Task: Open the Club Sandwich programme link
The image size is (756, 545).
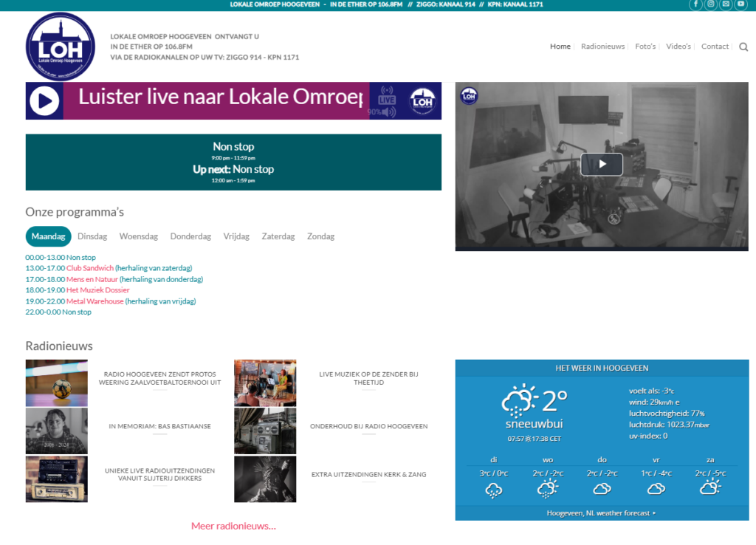Action: click(x=90, y=268)
